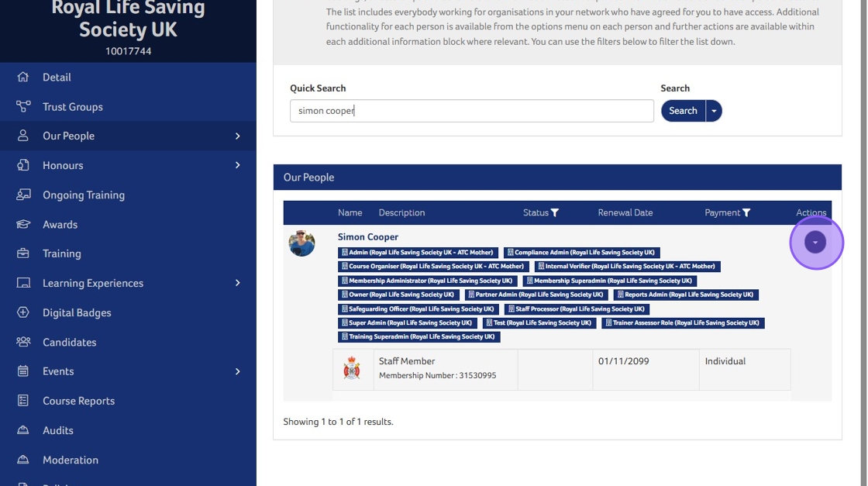Click the Super Admin role badge
868x486 pixels.
(x=408, y=322)
